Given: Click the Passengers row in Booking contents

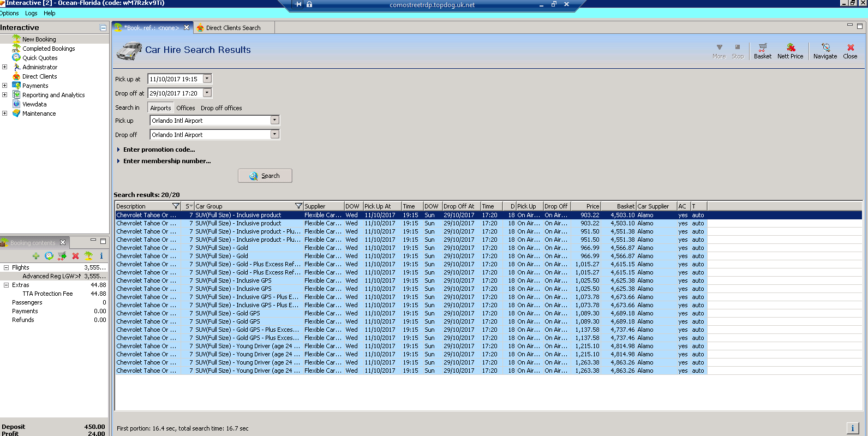Looking at the screenshot, I should 54,302.
